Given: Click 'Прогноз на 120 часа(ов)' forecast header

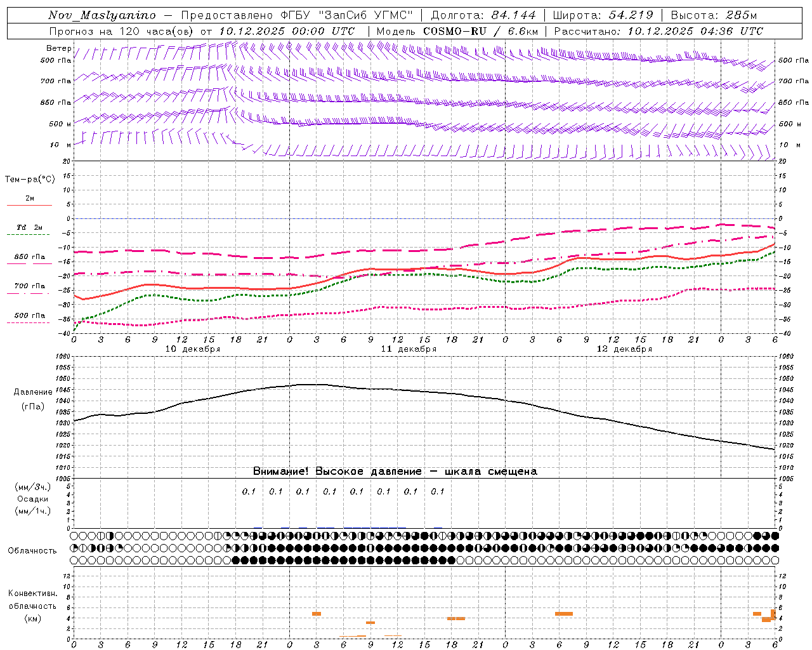Looking at the screenshot, I should click(122, 31).
